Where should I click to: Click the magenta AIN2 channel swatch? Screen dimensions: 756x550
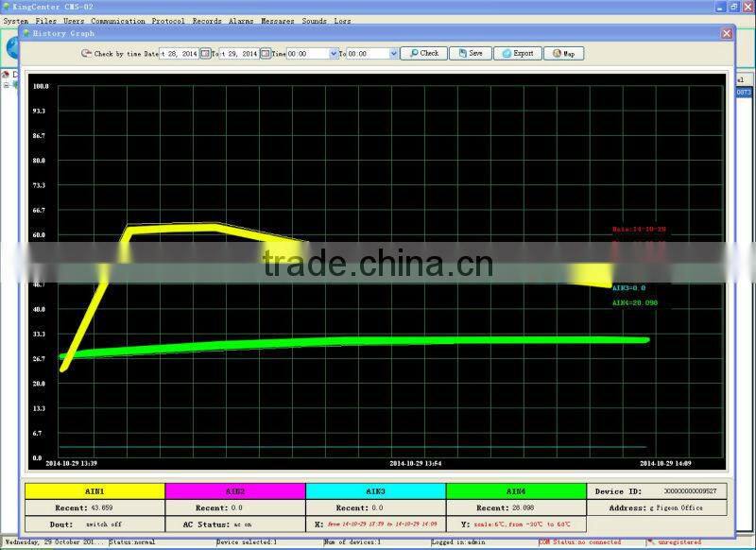click(235, 491)
